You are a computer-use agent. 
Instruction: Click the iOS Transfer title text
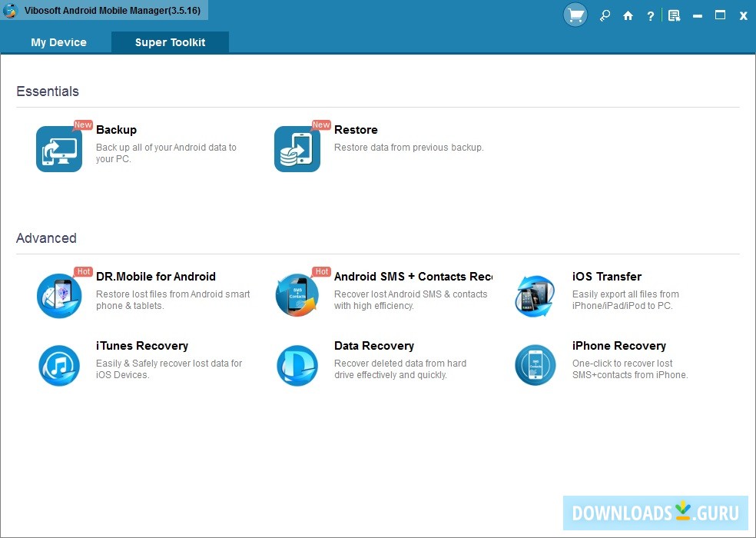pos(606,277)
